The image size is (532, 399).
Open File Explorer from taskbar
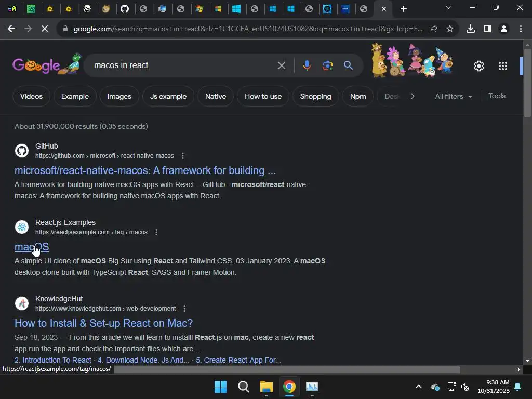point(267,387)
